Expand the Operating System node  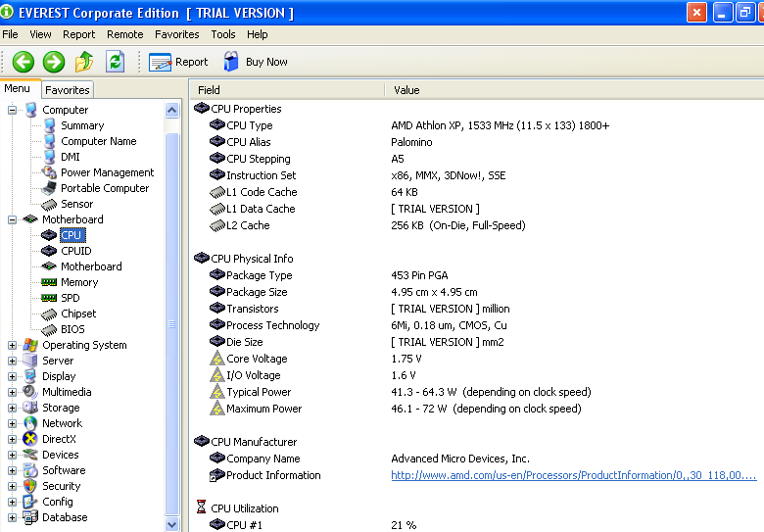(12, 346)
